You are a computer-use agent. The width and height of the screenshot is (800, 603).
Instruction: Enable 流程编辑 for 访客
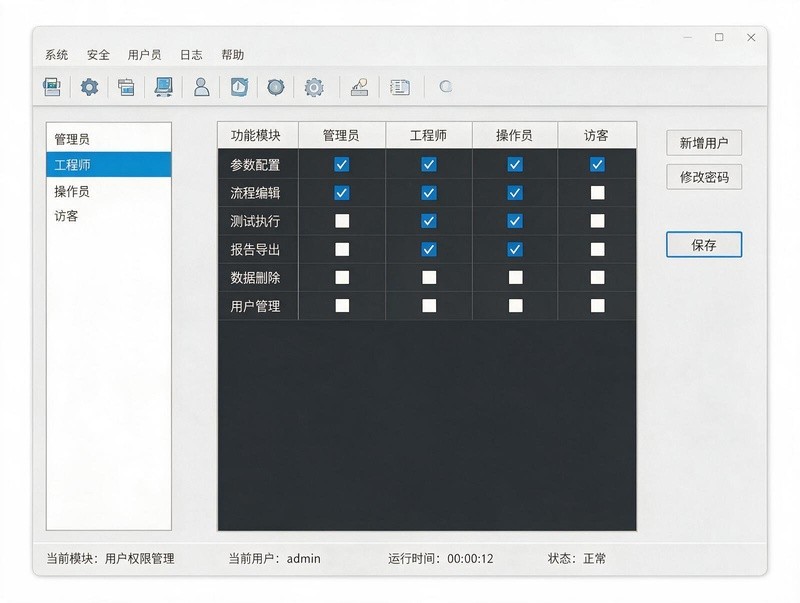point(597,193)
